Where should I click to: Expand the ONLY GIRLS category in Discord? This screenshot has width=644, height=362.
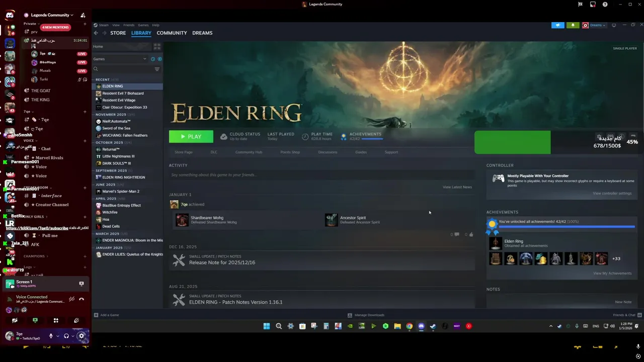coord(35,217)
